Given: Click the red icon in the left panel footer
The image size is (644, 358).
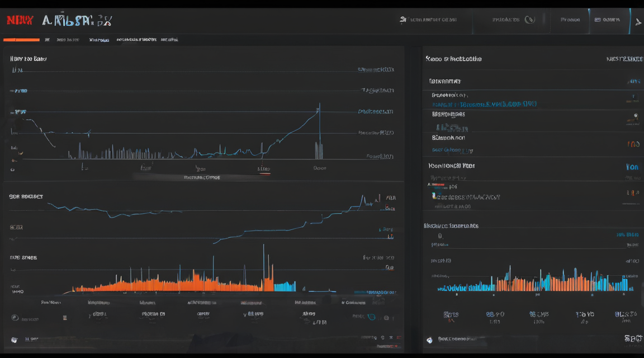Looking at the screenshot, I should click(x=399, y=337).
